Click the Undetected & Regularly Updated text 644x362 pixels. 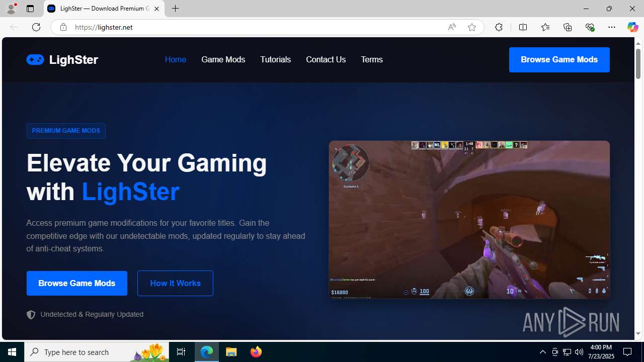tap(92, 314)
